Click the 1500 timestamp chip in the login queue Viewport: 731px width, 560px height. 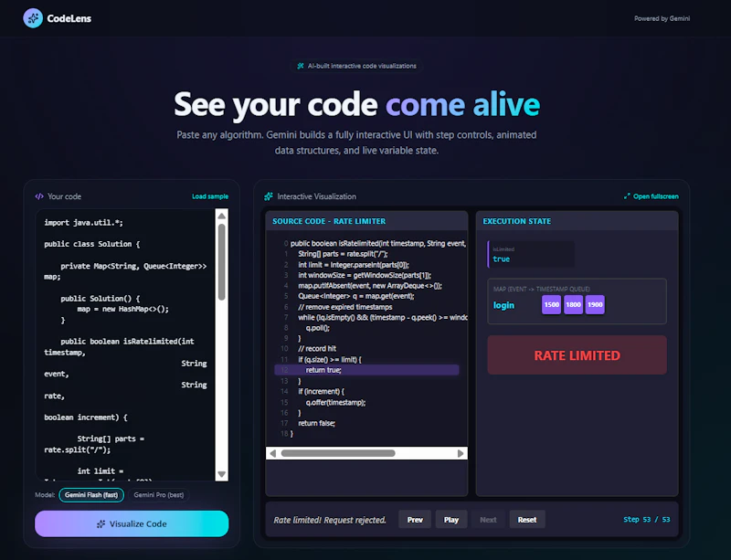click(x=552, y=304)
